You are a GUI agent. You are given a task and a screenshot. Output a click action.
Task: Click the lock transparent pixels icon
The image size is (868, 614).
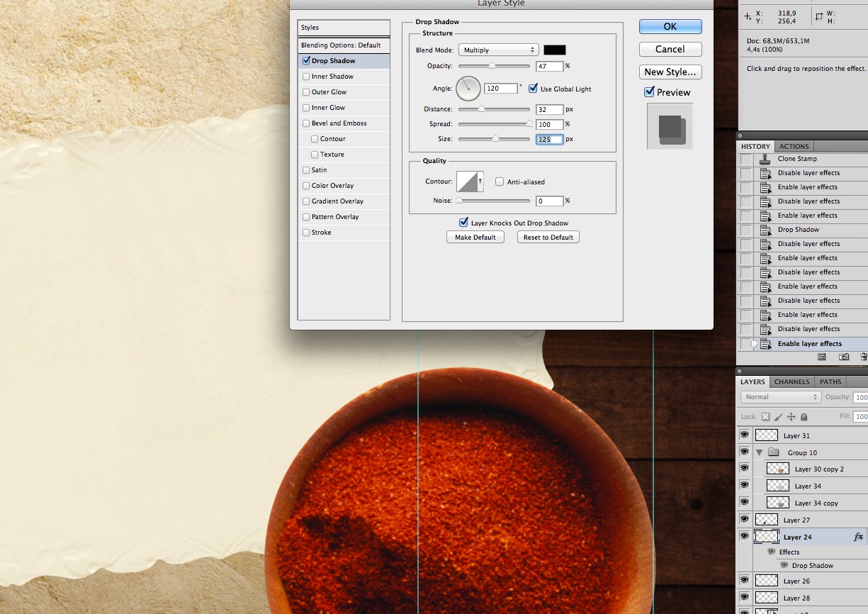pos(765,417)
